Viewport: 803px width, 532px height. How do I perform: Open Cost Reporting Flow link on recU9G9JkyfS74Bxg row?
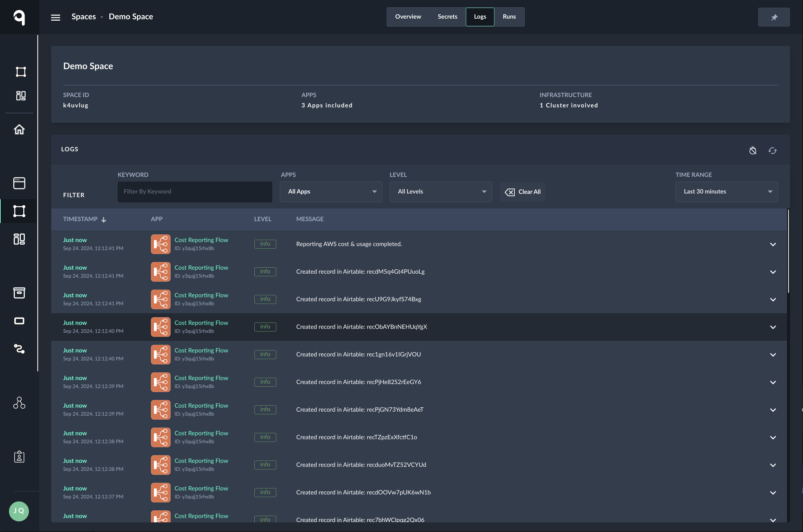(201, 295)
